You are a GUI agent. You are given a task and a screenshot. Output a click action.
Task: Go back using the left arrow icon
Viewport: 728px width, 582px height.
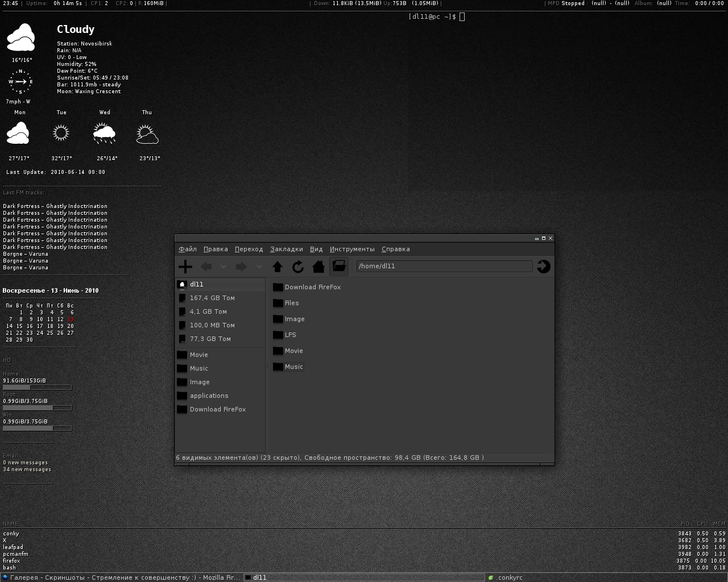[206, 267]
